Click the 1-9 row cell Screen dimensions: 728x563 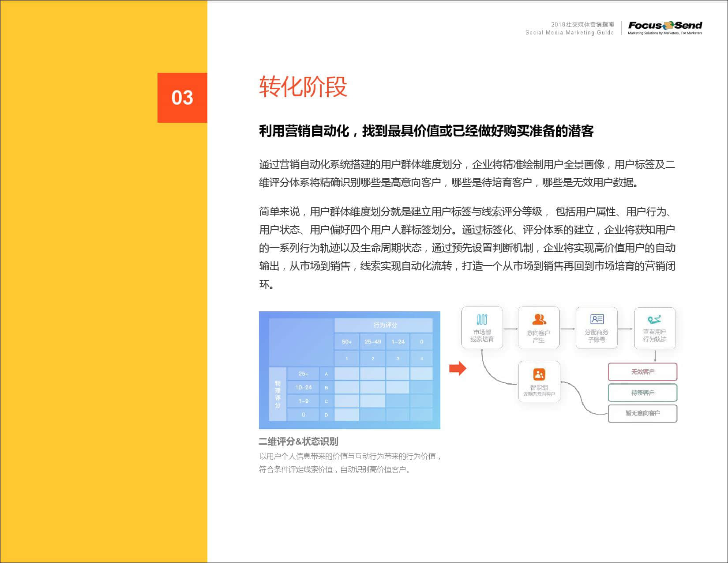click(303, 401)
